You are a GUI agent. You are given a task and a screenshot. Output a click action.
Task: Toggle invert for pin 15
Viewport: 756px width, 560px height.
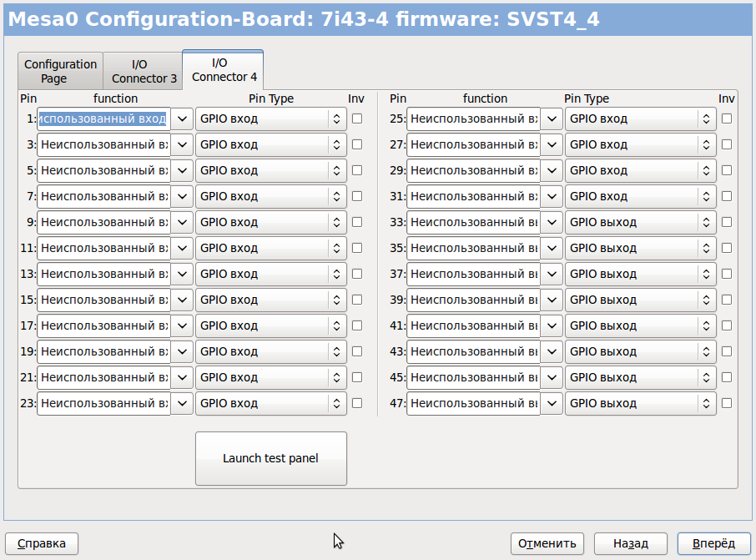click(x=357, y=300)
